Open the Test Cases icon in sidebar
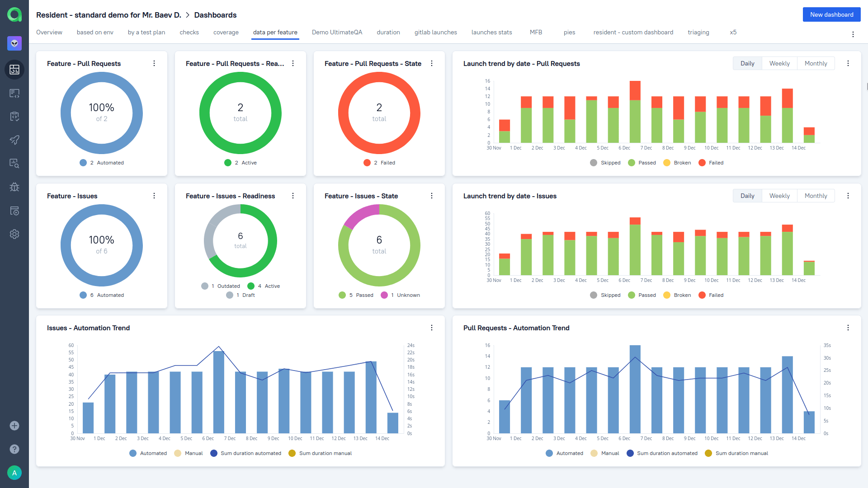Screen dimensions: 868x488 (14, 93)
